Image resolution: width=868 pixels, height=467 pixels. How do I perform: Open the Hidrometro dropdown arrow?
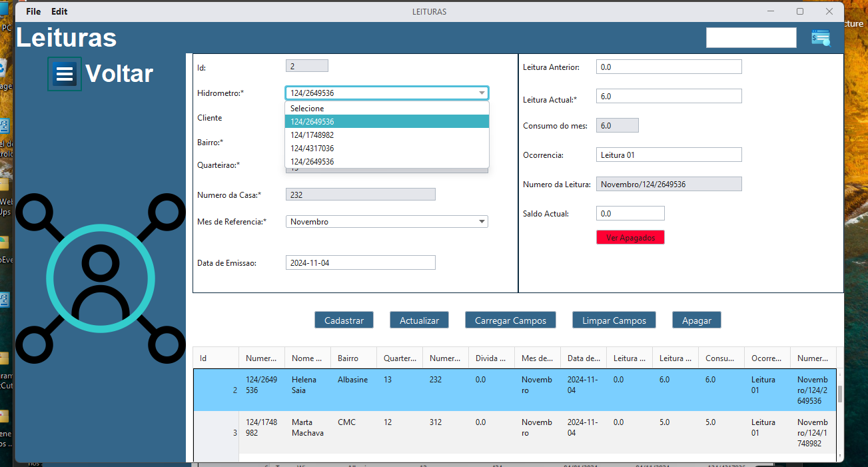[482, 93]
